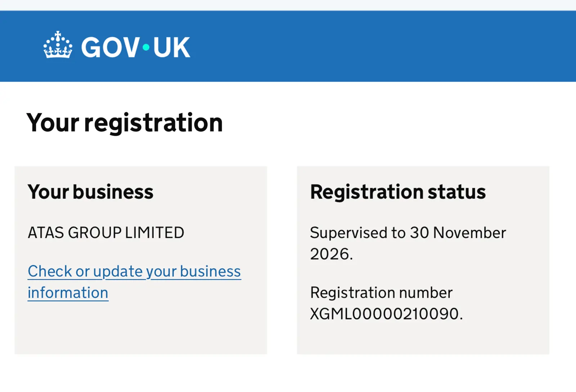Click the 'GOV' part of the logo

(111, 47)
